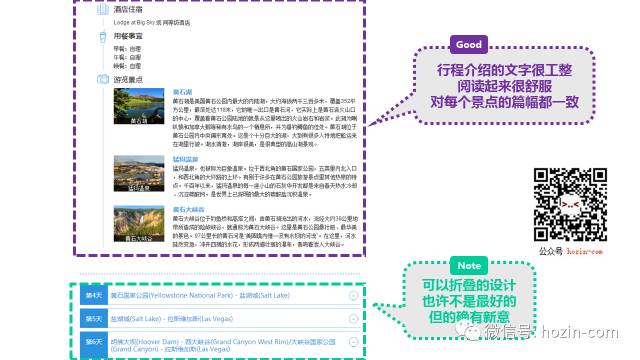
Task: Open the Yellowstone Grand Canyon photo thumbnail
Action: 139,224
